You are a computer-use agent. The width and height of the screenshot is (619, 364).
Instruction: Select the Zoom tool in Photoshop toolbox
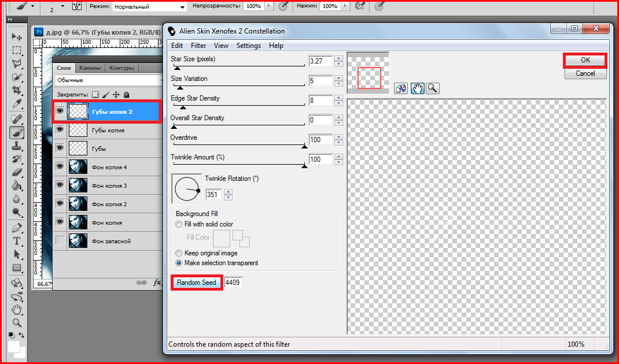[17, 323]
